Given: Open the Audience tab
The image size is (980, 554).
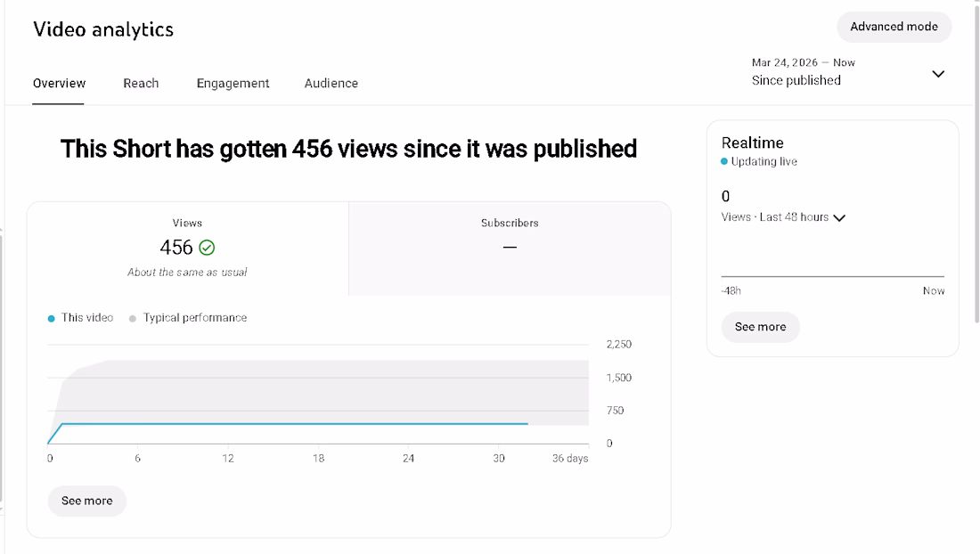Looking at the screenshot, I should point(331,84).
